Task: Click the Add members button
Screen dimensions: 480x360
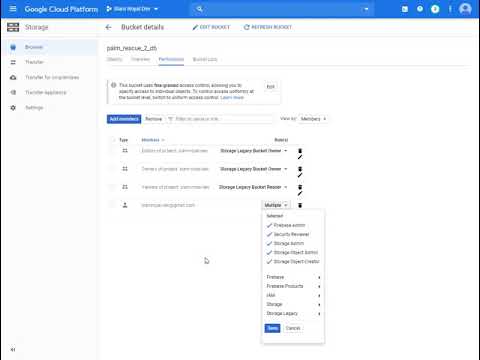Action: 124,119
